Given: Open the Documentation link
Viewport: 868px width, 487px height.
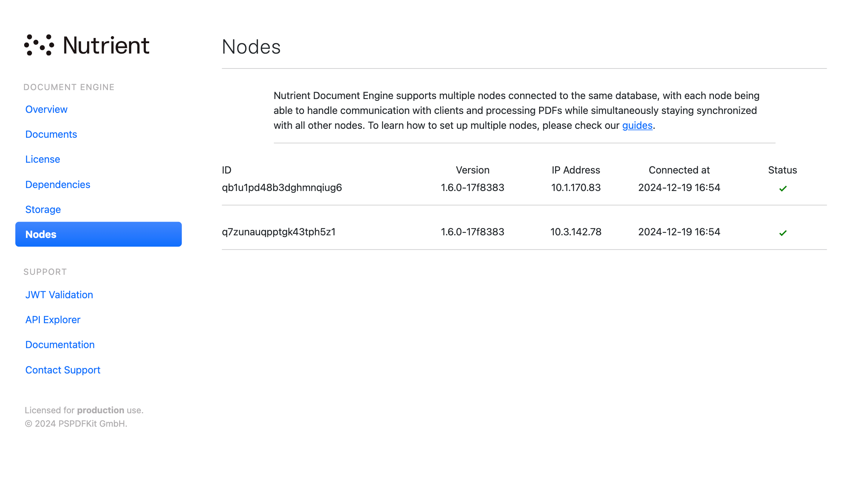Looking at the screenshot, I should click(60, 344).
